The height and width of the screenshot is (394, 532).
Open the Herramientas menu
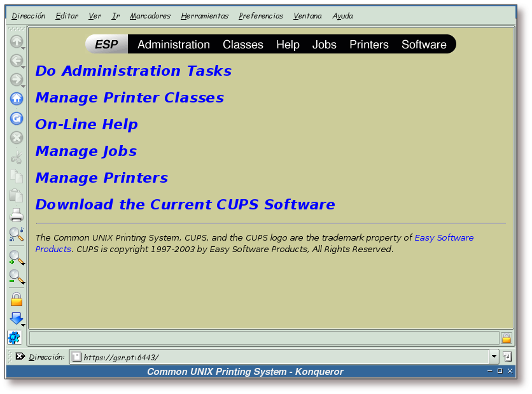click(204, 16)
